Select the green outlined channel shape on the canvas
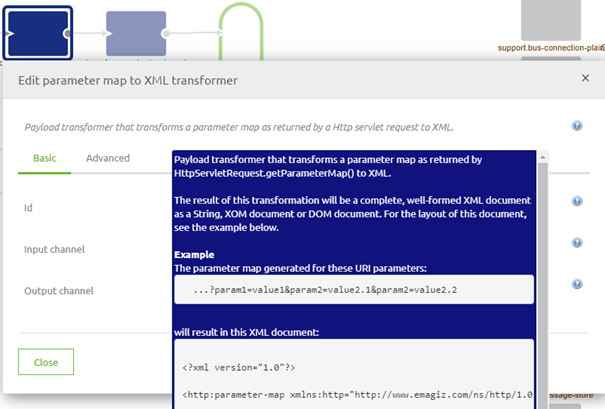605x409 pixels. [x=241, y=32]
